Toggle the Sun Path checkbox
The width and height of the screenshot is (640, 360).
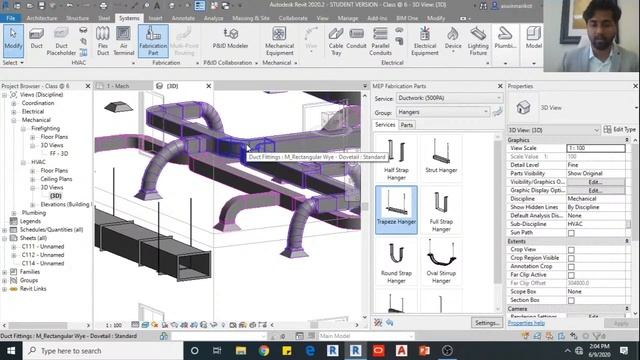(571, 233)
